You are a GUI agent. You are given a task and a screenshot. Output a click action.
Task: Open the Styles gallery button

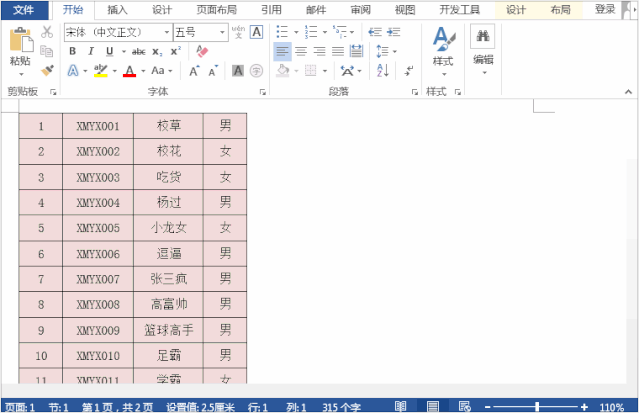click(443, 51)
